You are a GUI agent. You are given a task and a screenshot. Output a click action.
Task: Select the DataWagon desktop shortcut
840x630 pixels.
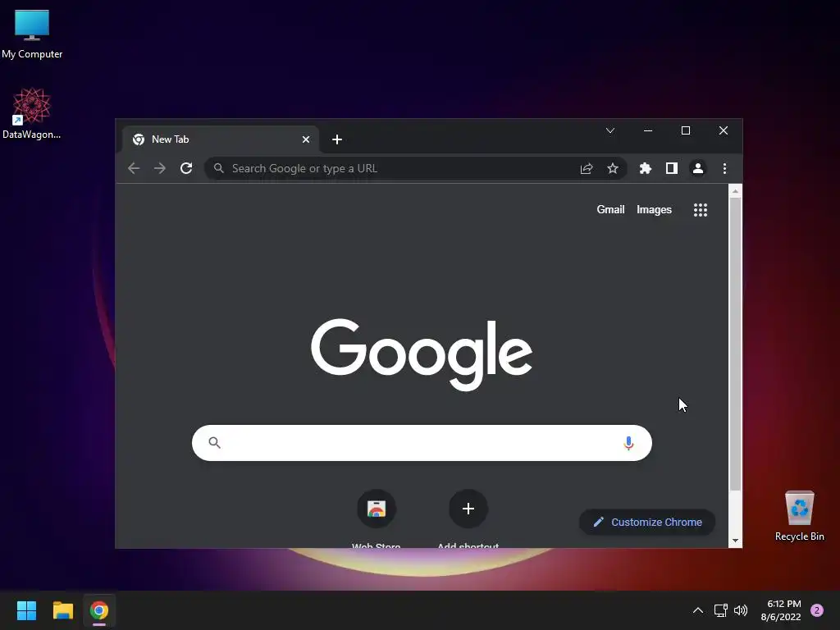[32, 113]
